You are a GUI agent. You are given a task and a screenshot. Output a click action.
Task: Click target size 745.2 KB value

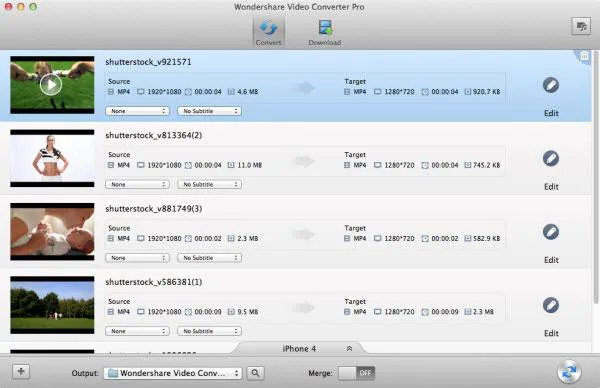coord(486,165)
